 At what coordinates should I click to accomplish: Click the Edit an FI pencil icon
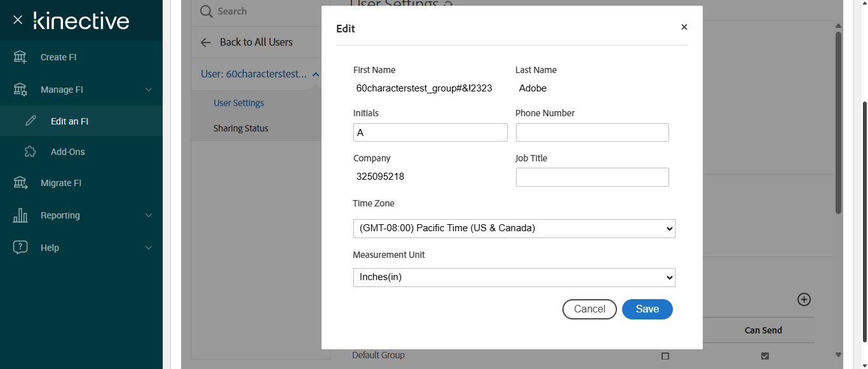(x=31, y=121)
